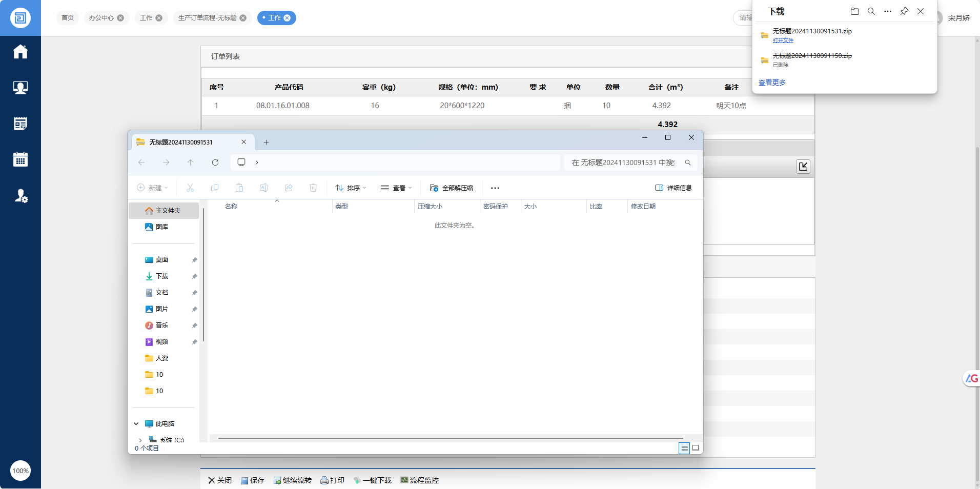The height and width of the screenshot is (489, 980).
Task: Click the Paste icon in the Explorer toolbar
Action: (x=239, y=188)
